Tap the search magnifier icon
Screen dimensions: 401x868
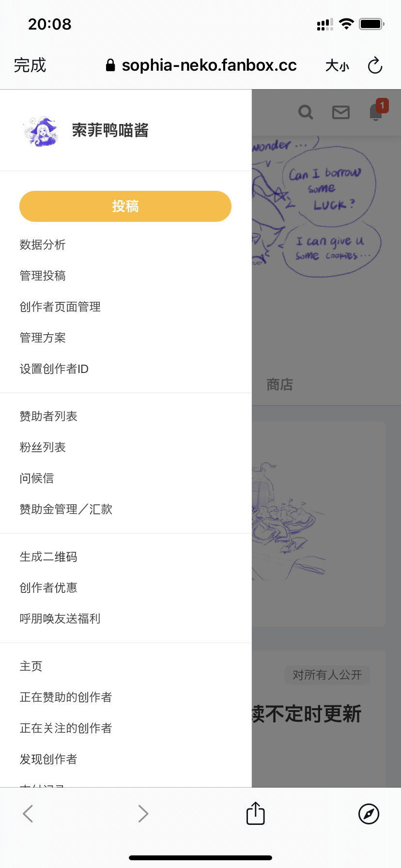point(306,112)
